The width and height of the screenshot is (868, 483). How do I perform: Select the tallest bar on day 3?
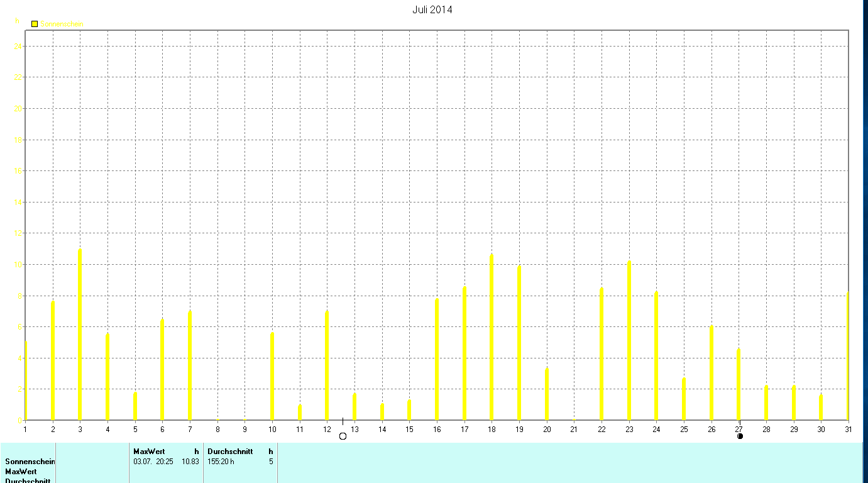pos(80,335)
